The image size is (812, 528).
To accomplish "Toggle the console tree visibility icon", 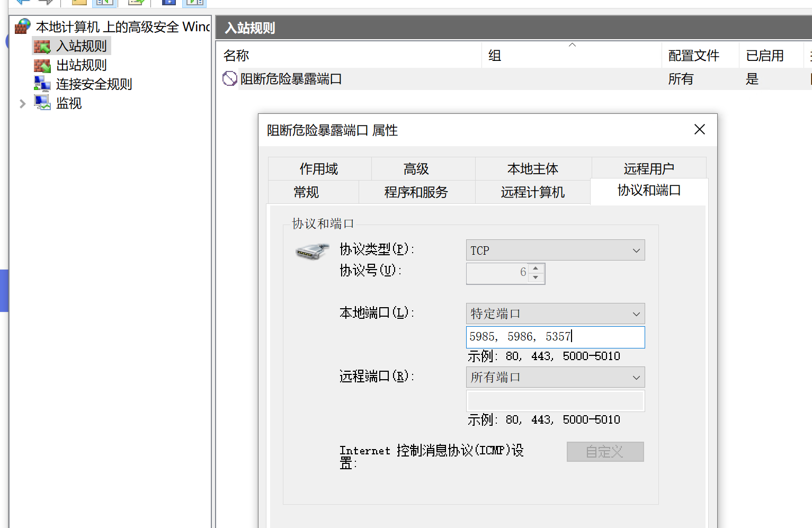I will pos(104,3).
